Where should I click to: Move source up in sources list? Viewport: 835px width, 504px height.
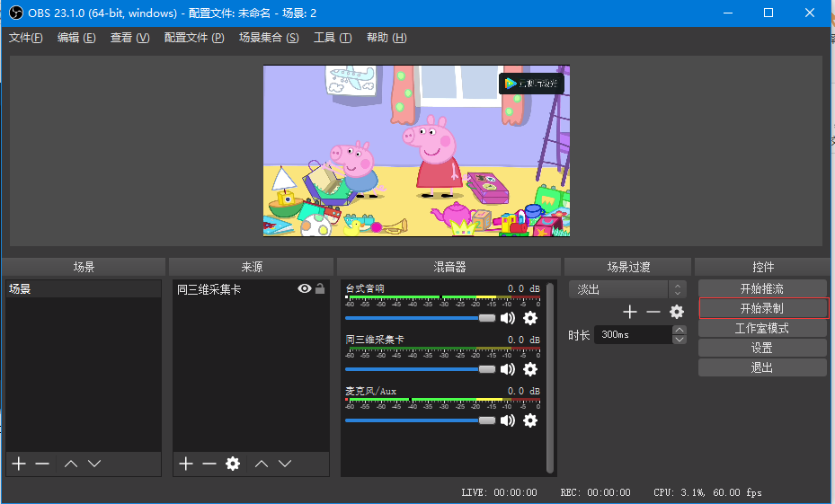[x=262, y=464]
